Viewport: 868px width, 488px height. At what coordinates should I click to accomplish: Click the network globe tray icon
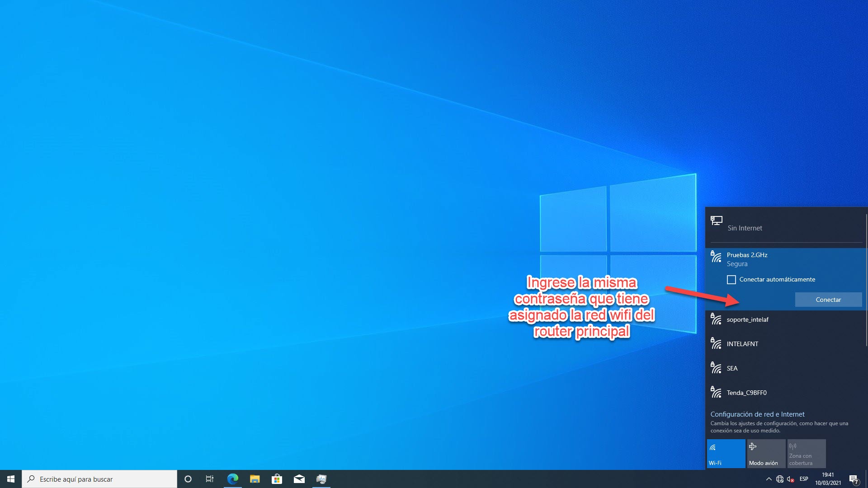click(780, 479)
